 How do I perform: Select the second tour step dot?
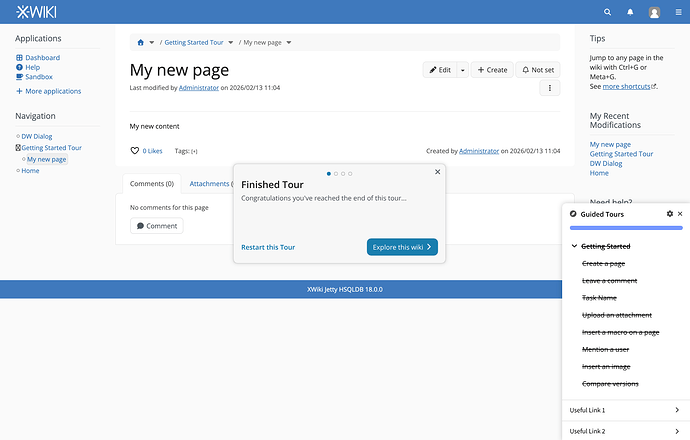coord(336,174)
